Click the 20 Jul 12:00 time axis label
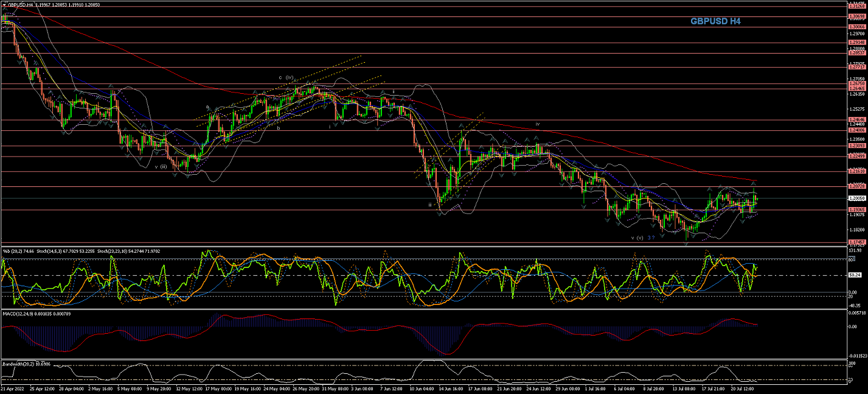This screenshot has width=868, height=394. 743,387
